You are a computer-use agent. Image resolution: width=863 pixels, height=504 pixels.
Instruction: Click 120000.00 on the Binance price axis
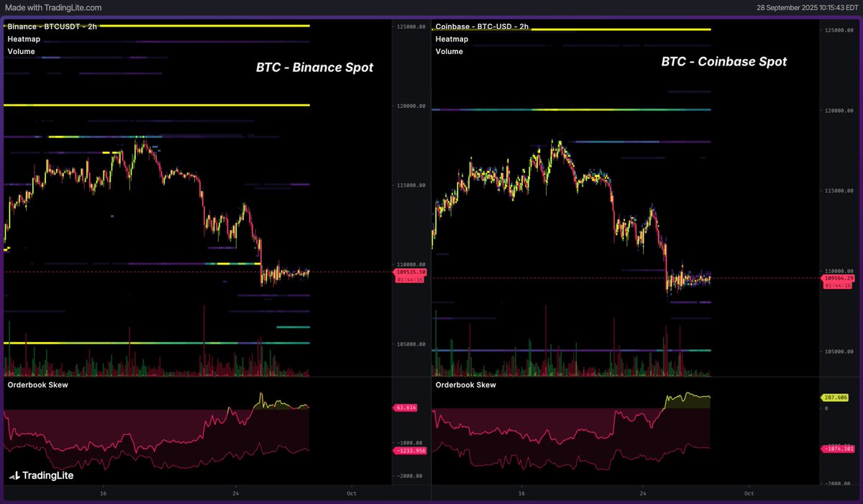click(410, 106)
